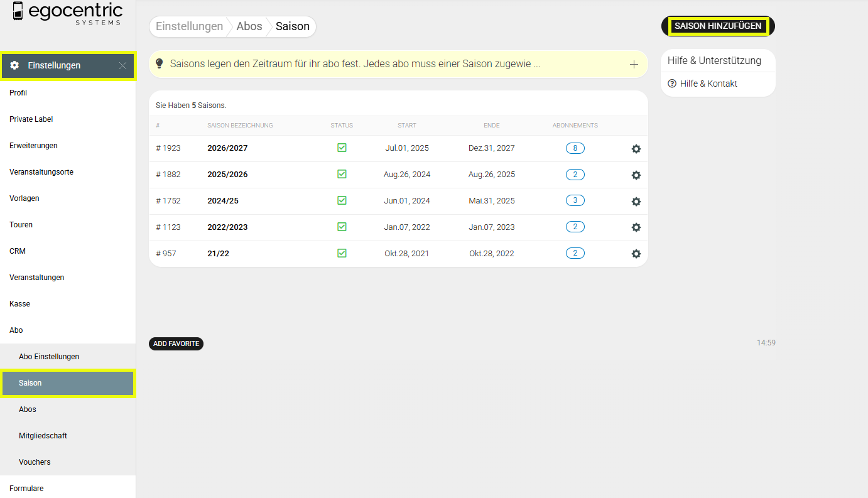868x498 pixels.
Task: Collapse the Abo section in sidebar
Action: (x=16, y=330)
